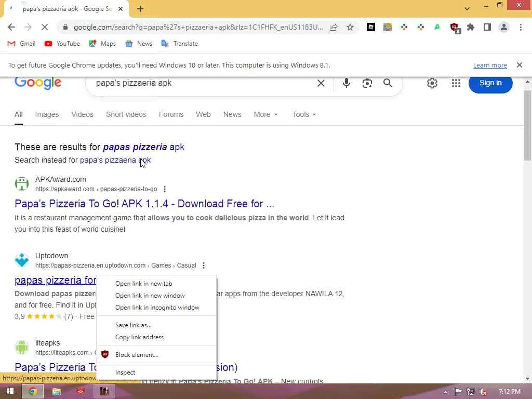Image resolution: width=532 pixels, height=399 pixels.
Task: Open the Extensions puzzle menu
Action: 471,27
